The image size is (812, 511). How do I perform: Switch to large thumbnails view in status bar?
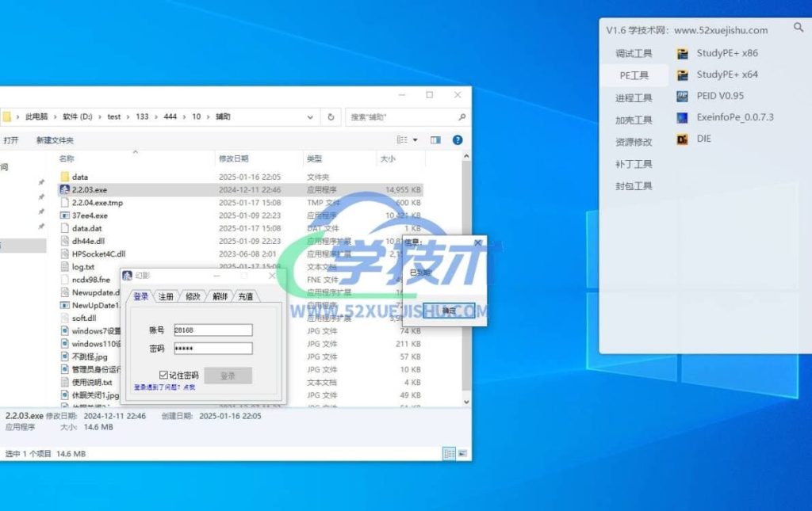pyautogui.click(x=462, y=453)
